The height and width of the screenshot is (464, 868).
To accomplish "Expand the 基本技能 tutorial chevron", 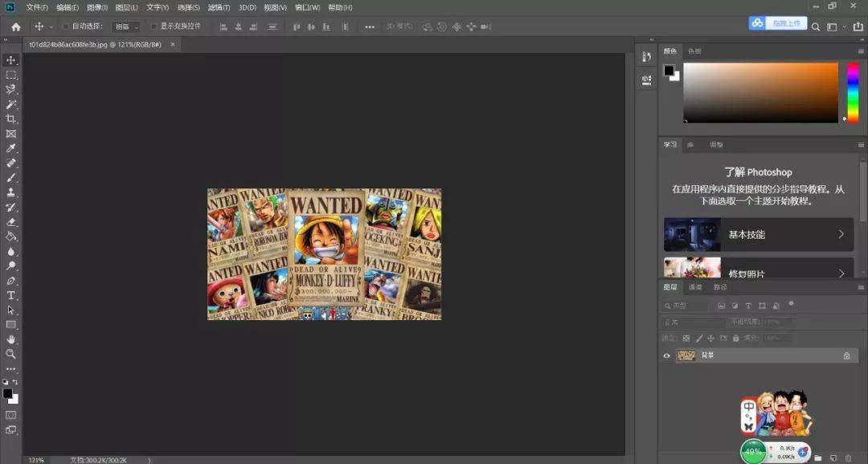I will [x=841, y=234].
